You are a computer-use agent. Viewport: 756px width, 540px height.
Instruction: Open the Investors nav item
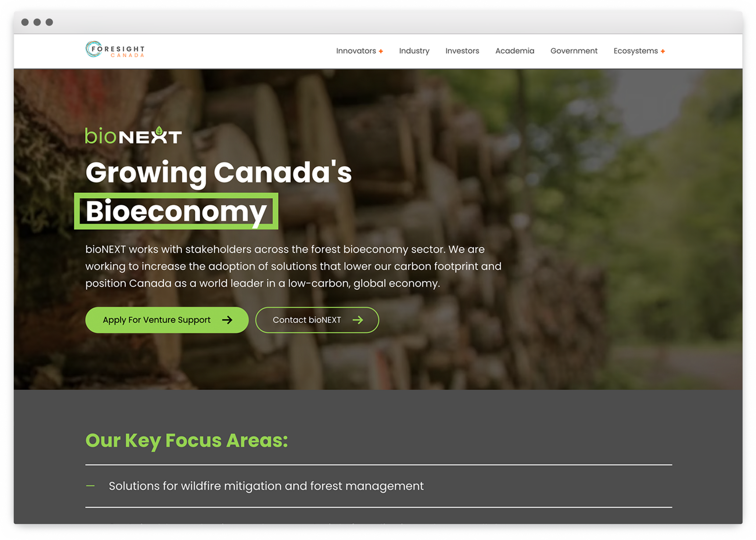(462, 51)
